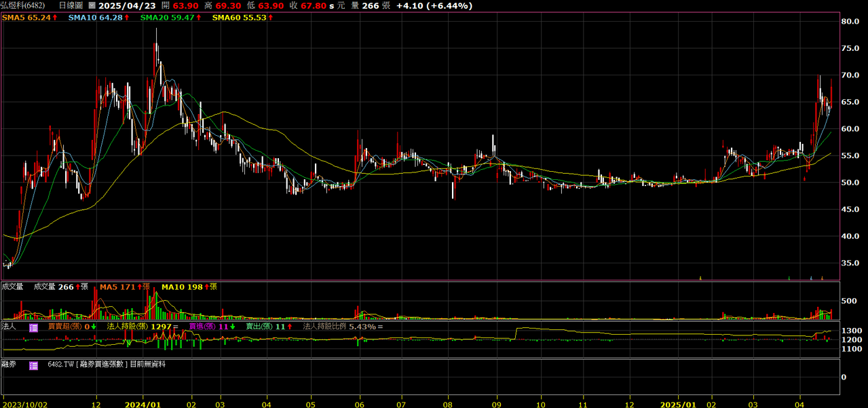
Task: Click the 6482.TW 融券買進張數 目前無資料 message
Action: [x=107, y=365]
